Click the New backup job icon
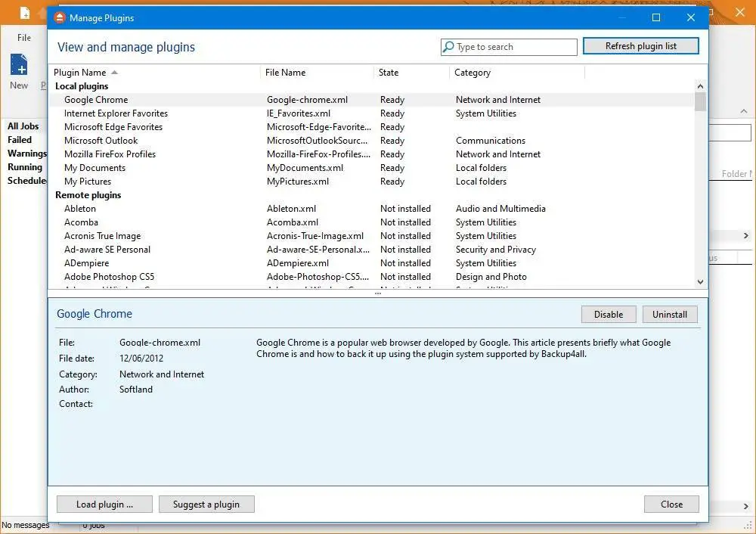The height and width of the screenshot is (534, 756). (20, 64)
